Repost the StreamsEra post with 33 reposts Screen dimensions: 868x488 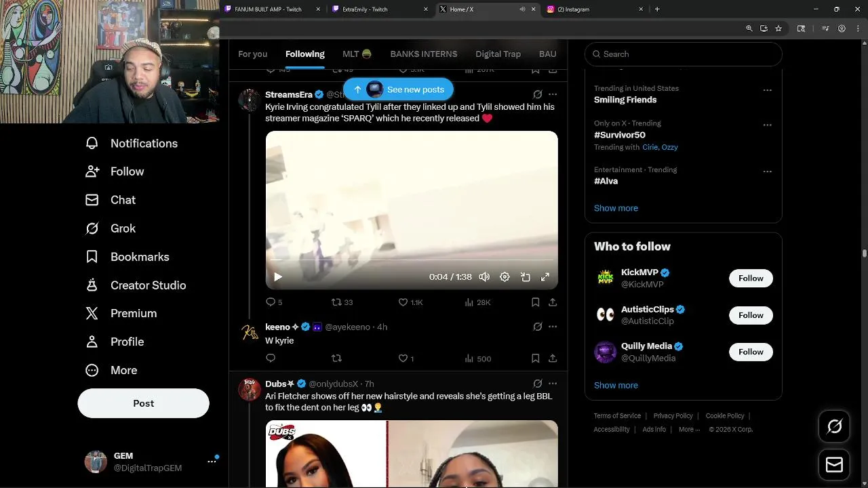[342, 302]
